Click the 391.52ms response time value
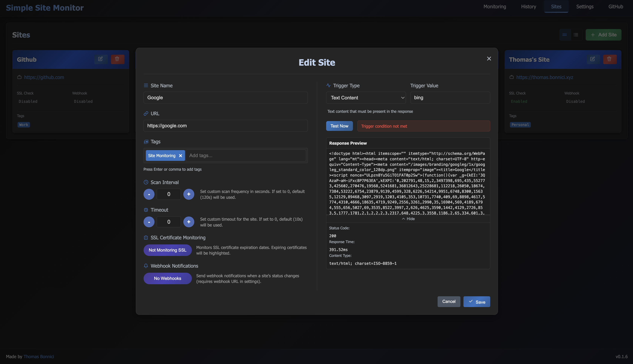The width and height of the screenshot is (633, 364). 338,250
